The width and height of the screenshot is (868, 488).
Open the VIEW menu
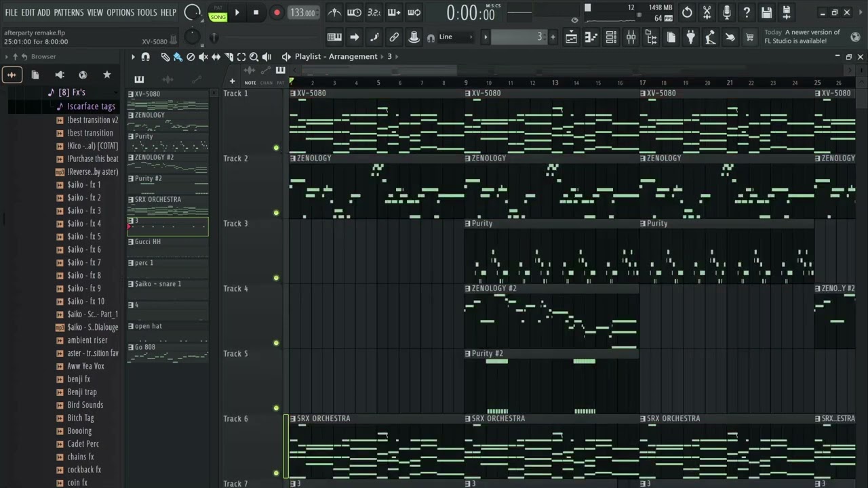pyautogui.click(x=95, y=12)
